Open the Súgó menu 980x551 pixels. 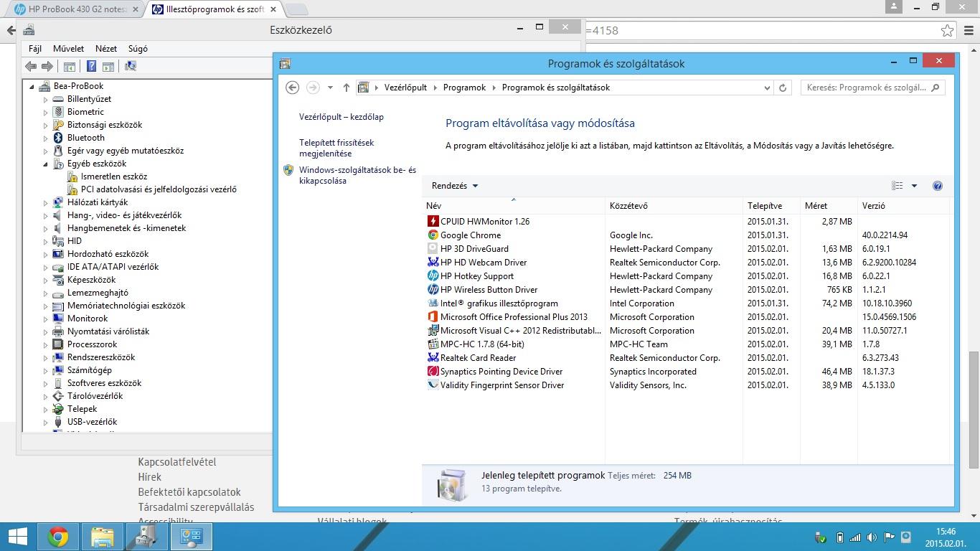138,49
